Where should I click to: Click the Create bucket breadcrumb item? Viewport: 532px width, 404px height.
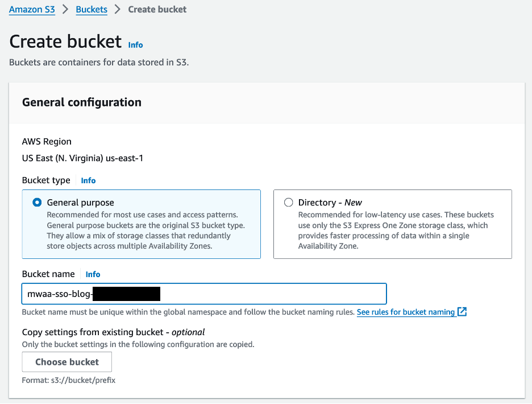pos(157,10)
